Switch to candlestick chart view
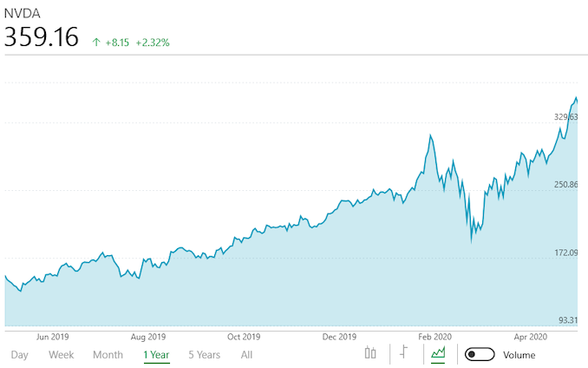This screenshot has height=368, width=588. [370, 353]
